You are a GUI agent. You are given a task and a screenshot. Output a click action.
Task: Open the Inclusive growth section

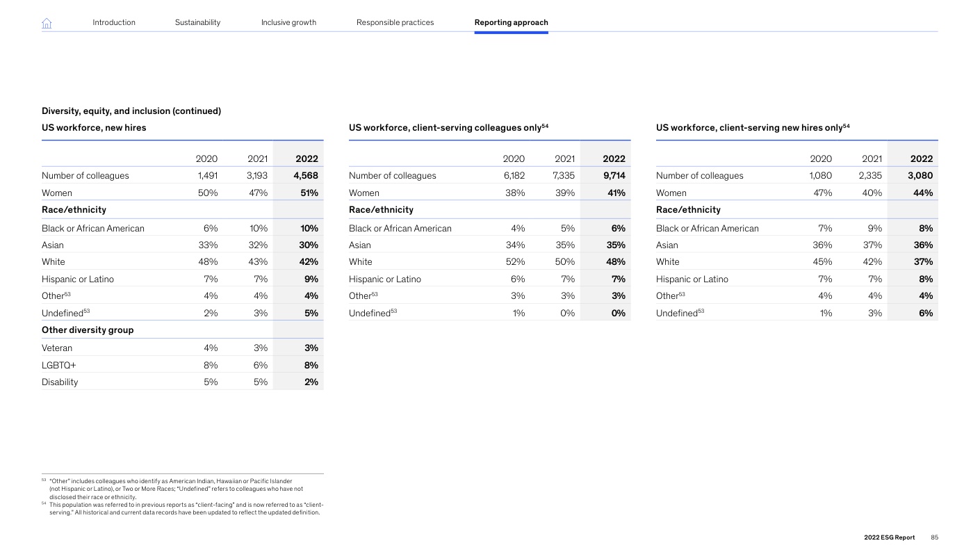coord(288,22)
